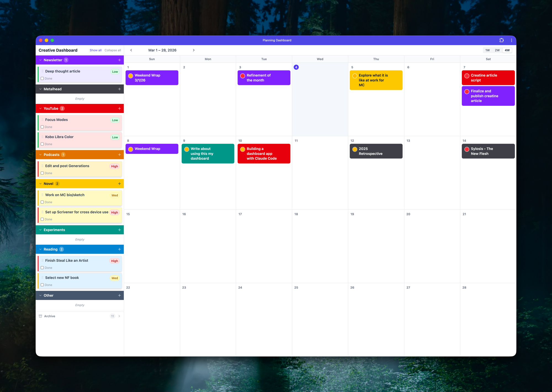
Task: Switch to 1W calendar view
Action: point(487,50)
